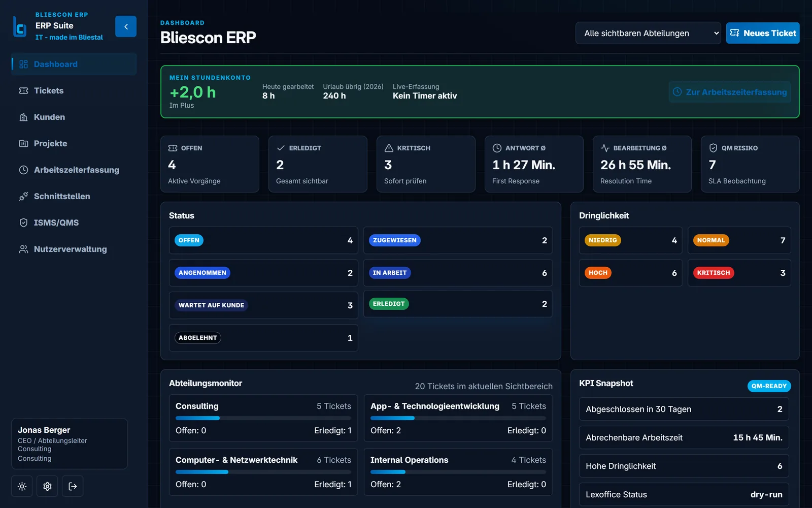812x508 pixels.
Task: Open Arbeitszeiterfassung from the sidebar
Action: click(74, 170)
